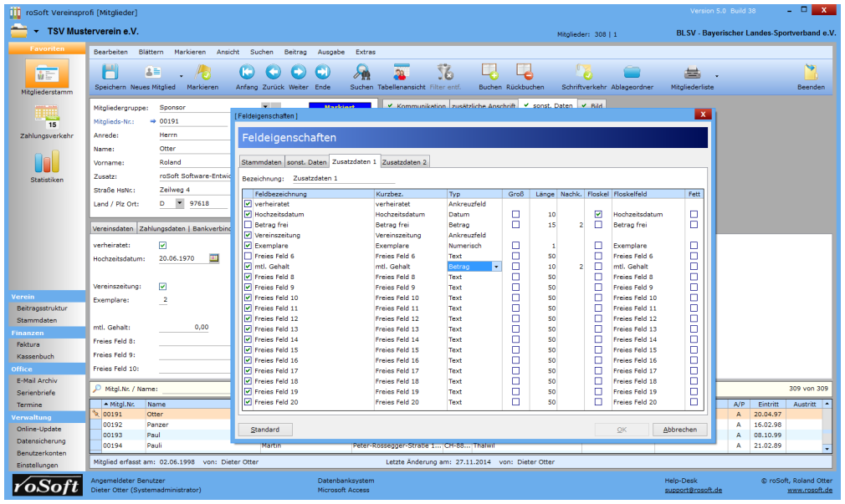The width and height of the screenshot is (845, 504).
Task: Click the Schriftverkehr toolbar icon
Action: (584, 73)
